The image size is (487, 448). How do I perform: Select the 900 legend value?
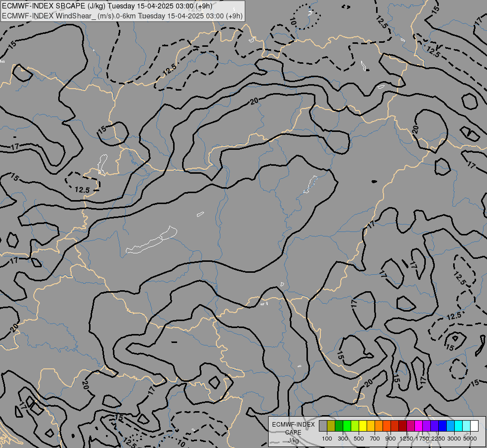390,439
